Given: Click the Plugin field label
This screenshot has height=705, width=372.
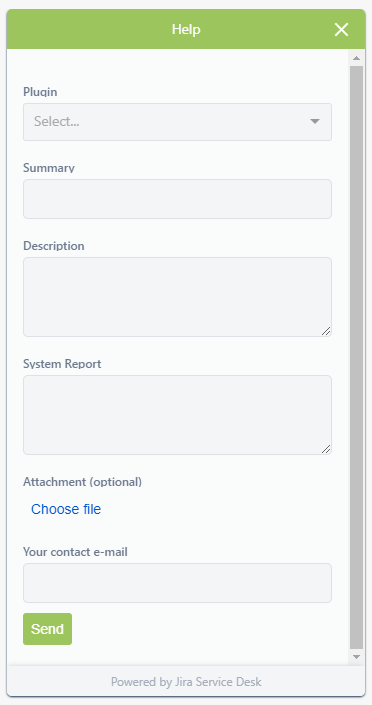Looking at the screenshot, I should 40,92.
